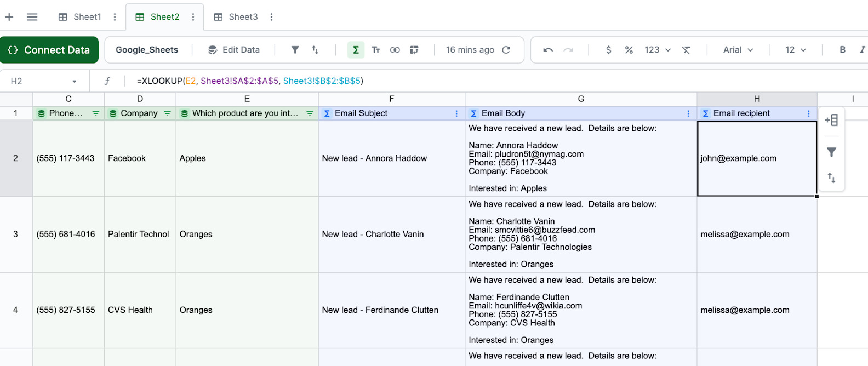868x366 pixels.
Task: Open filter for Company column
Action: pyautogui.click(x=167, y=113)
